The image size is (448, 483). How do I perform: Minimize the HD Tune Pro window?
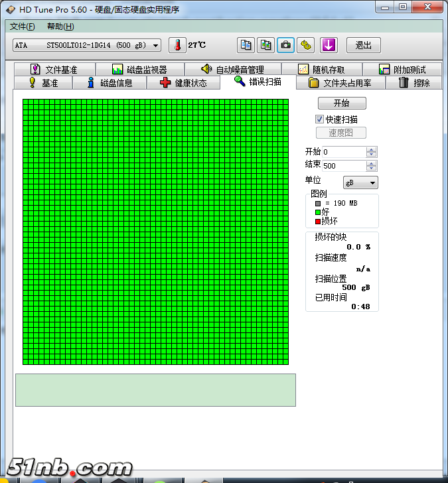click(x=385, y=7)
